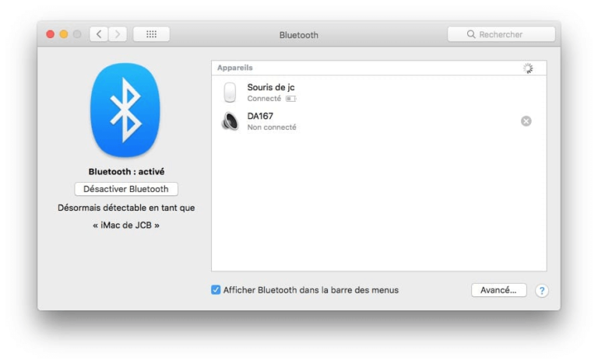Screen dimensions: 598x364
Task: Click the Appareils list header label
Action: (234, 68)
